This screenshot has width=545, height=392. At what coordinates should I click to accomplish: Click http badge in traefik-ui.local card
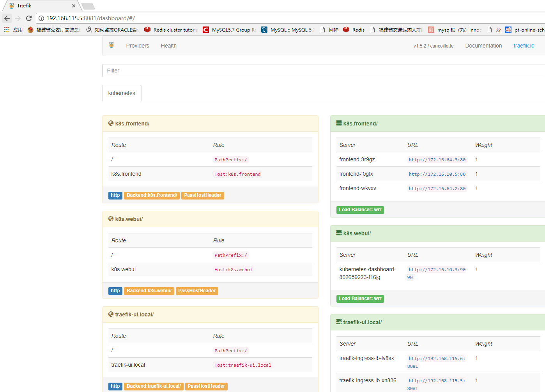[x=115, y=386]
